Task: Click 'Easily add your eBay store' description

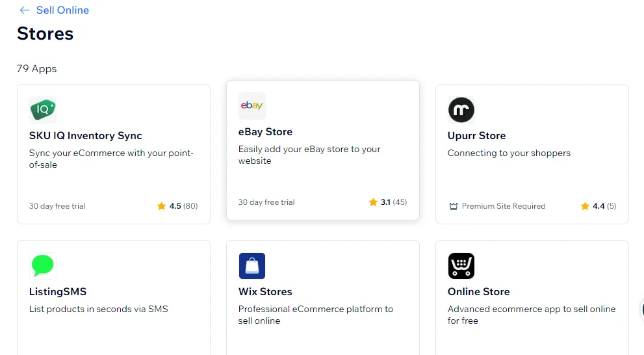Action: (309, 155)
